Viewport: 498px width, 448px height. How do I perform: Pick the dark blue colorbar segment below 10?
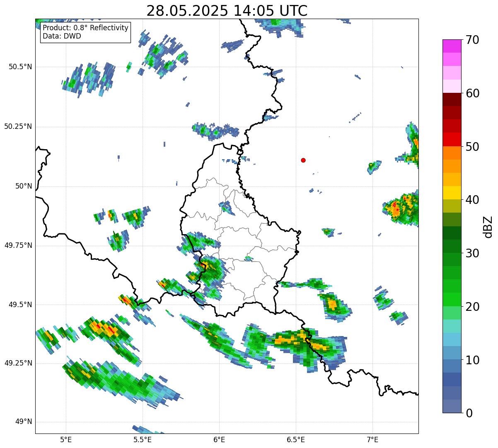(452, 380)
